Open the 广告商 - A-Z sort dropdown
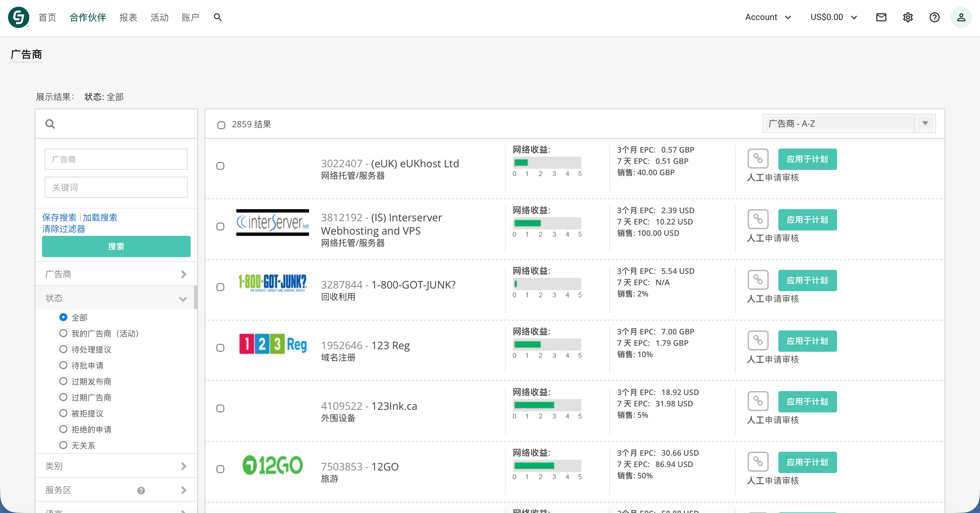This screenshot has width=980, height=513. 849,123
